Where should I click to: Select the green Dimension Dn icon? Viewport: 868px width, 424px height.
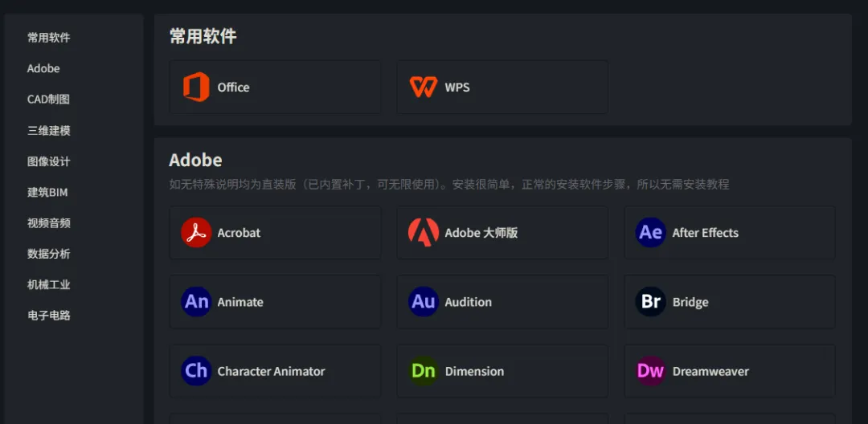[x=424, y=371]
